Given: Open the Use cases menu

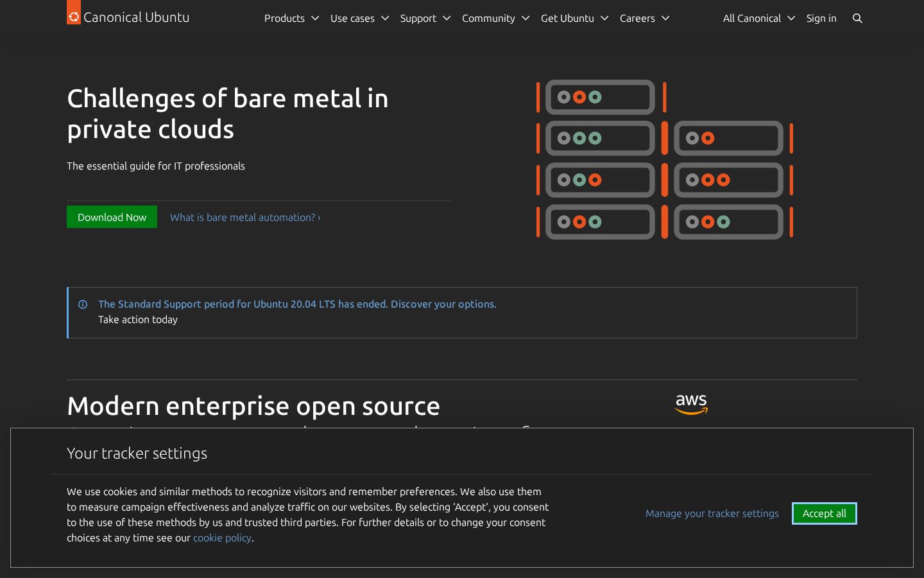Looking at the screenshot, I should (x=359, y=19).
